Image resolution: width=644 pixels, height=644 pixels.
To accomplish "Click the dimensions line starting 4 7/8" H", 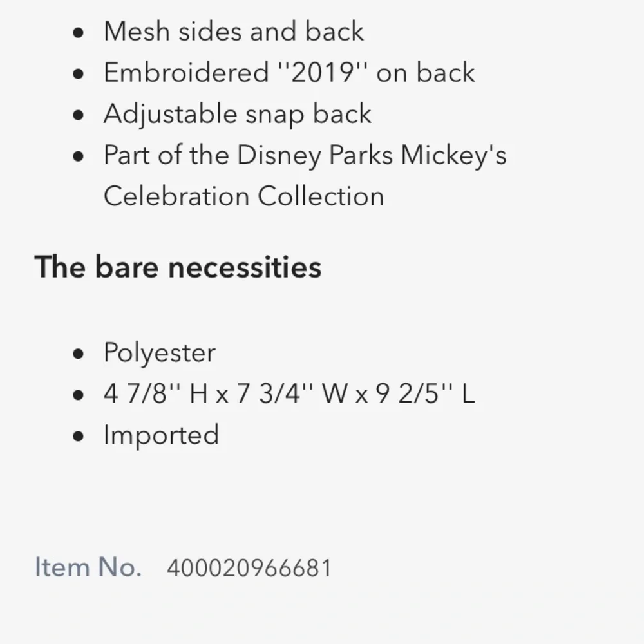I will pyautogui.click(x=289, y=393).
